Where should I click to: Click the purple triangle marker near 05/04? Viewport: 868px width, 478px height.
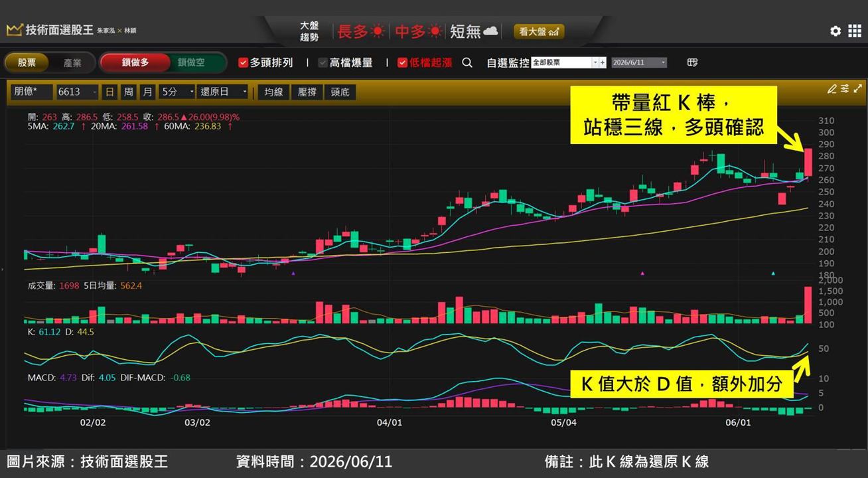[642, 273]
